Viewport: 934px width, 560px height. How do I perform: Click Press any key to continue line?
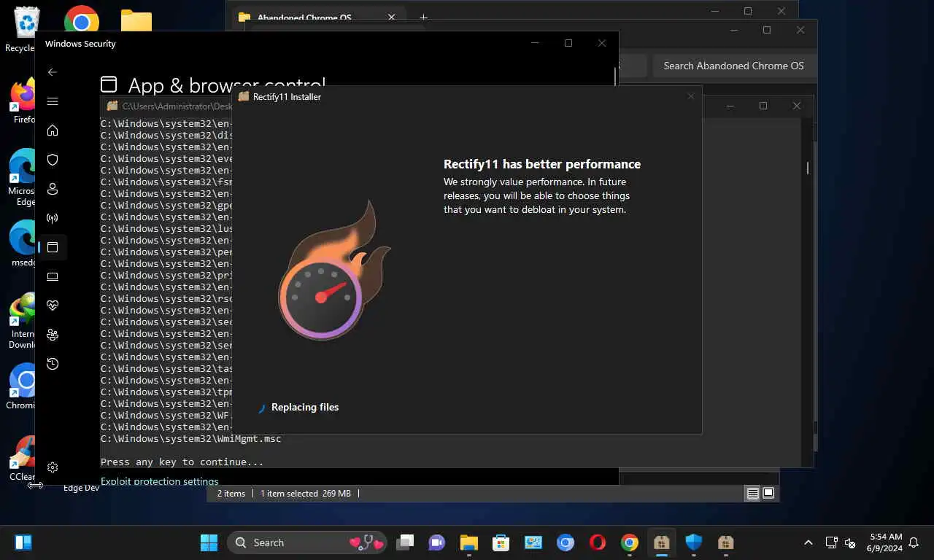(x=182, y=462)
